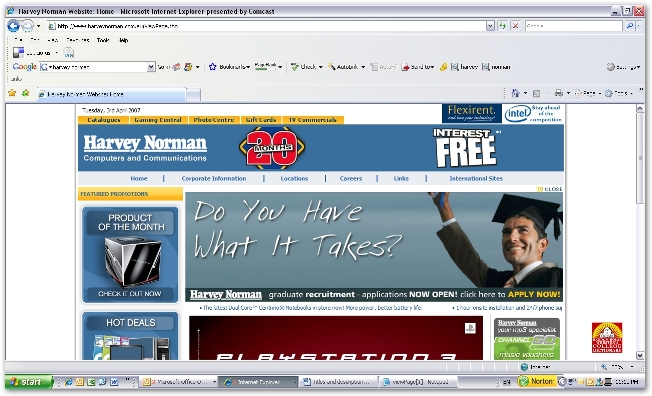
Task: Open the recent pages dropdown beside Forward
Action: (x=38, y=26)
